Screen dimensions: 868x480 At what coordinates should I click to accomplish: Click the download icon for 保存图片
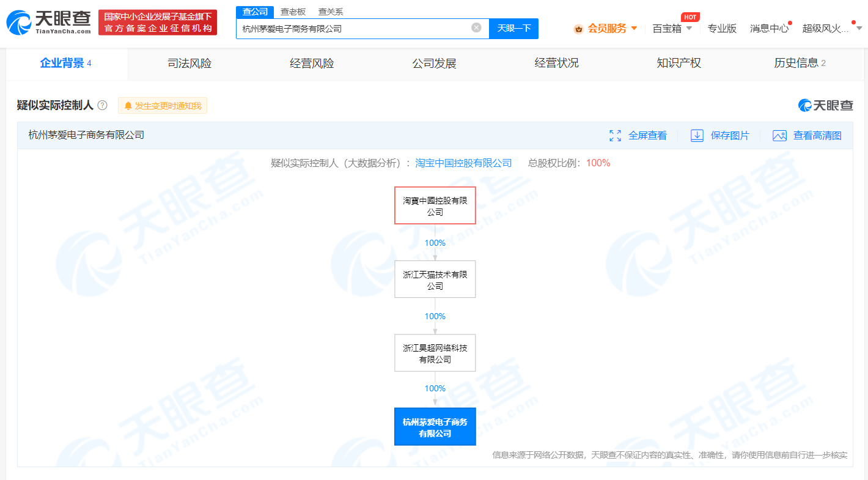697,136
